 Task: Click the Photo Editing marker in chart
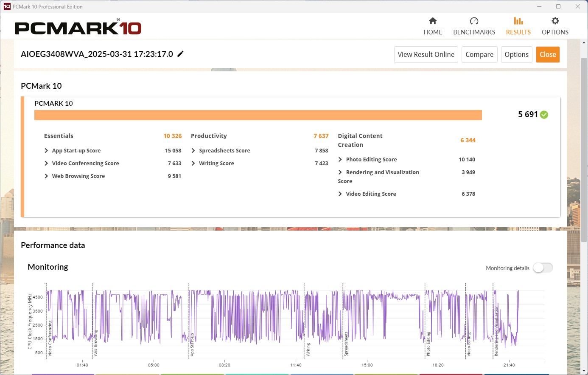428,344
